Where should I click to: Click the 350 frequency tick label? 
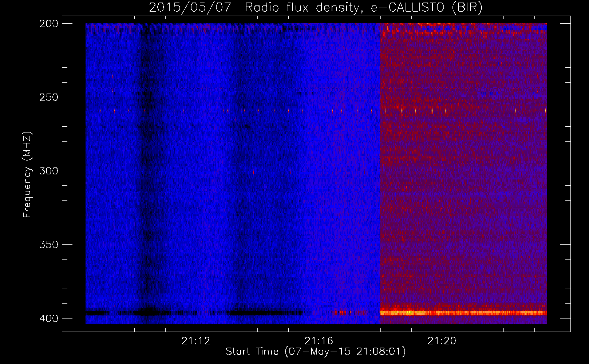click(48, 245)
